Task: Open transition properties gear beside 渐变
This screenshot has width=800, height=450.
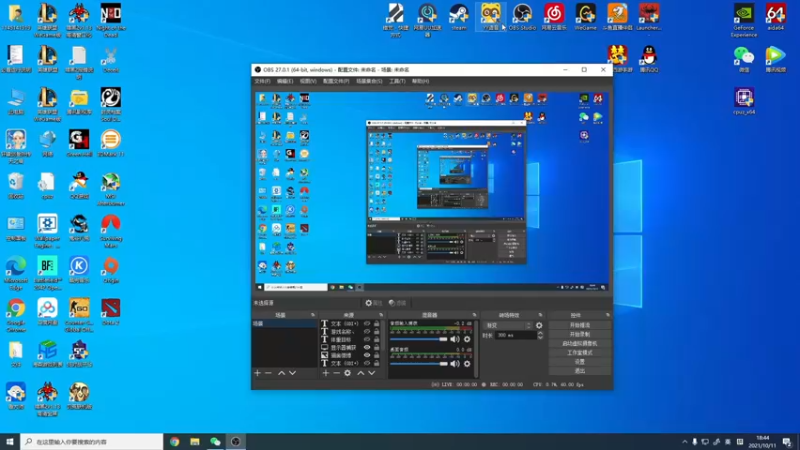Action: [x=539, y=326]
